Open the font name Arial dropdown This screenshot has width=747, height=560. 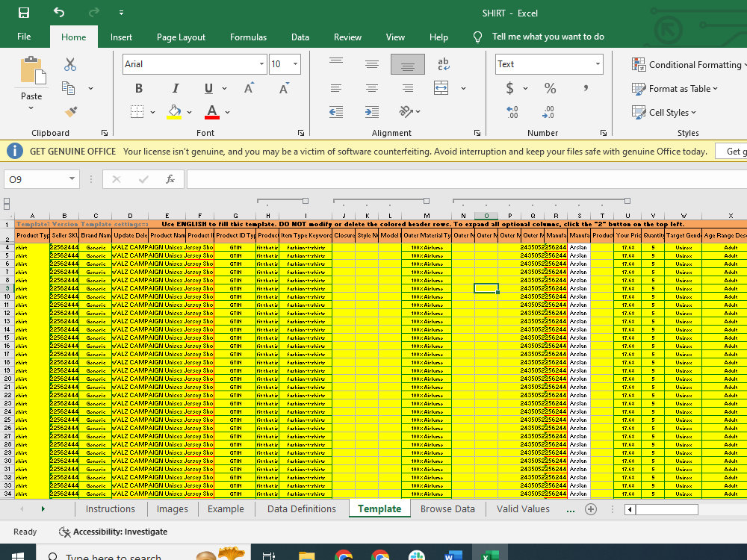point(261,64)
